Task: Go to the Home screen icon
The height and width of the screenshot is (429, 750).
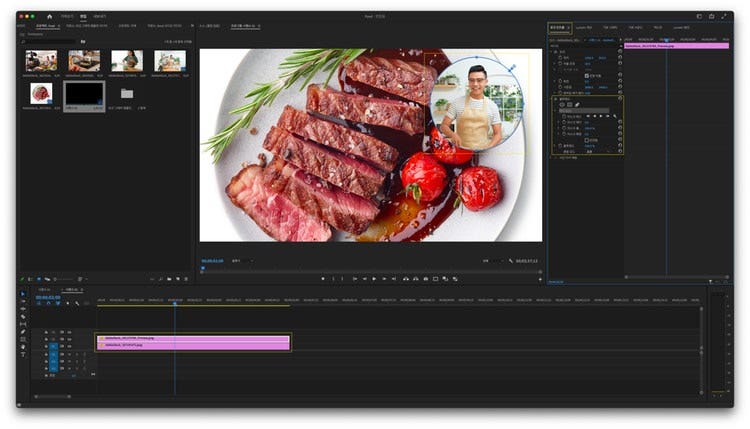Action: coord(49,16)
